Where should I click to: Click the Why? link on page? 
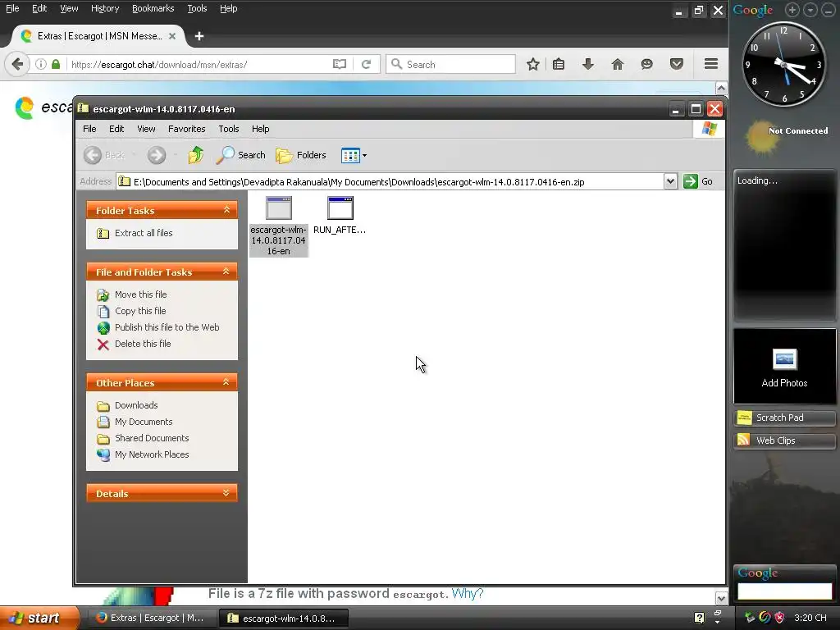[467, 594]
